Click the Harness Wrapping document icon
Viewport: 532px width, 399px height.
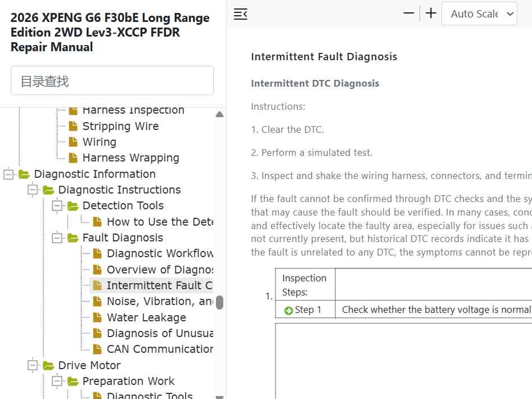pos(73,158)
